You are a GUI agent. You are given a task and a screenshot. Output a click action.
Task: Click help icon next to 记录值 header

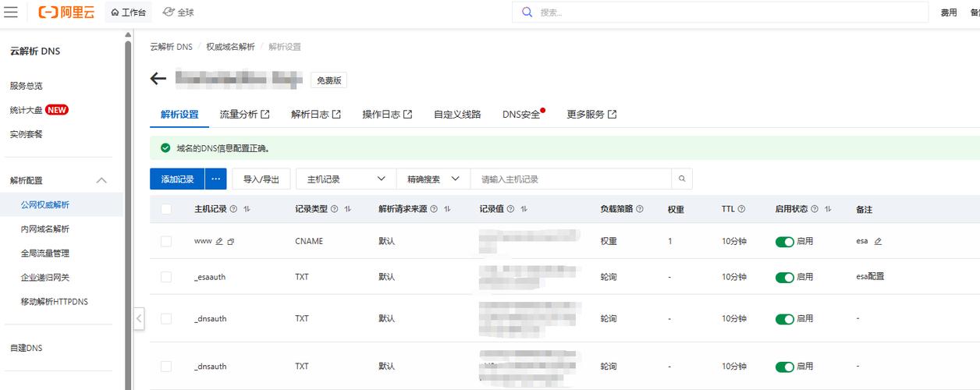pos(510,209)
